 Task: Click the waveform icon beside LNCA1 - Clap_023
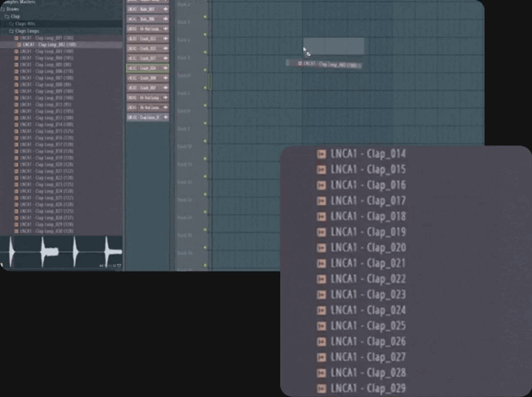(321, 294)
